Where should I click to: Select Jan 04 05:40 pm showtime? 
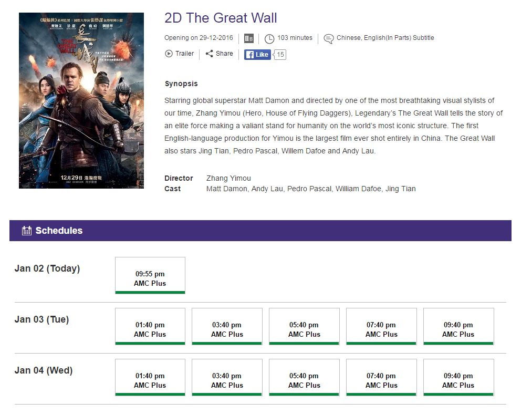304,377
